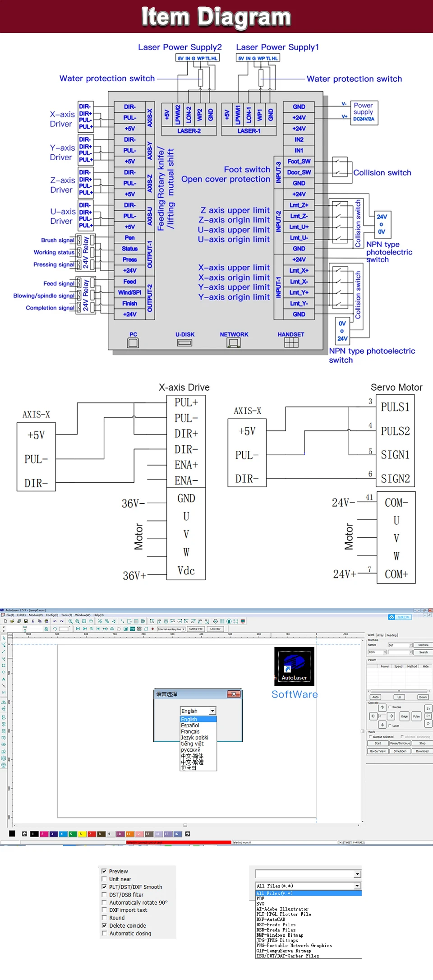The height and width of the screenshot is (980, 433).
Task: Open the External auxiliary line dropdown
Action: pyautogui.click(x=171, y=629)
